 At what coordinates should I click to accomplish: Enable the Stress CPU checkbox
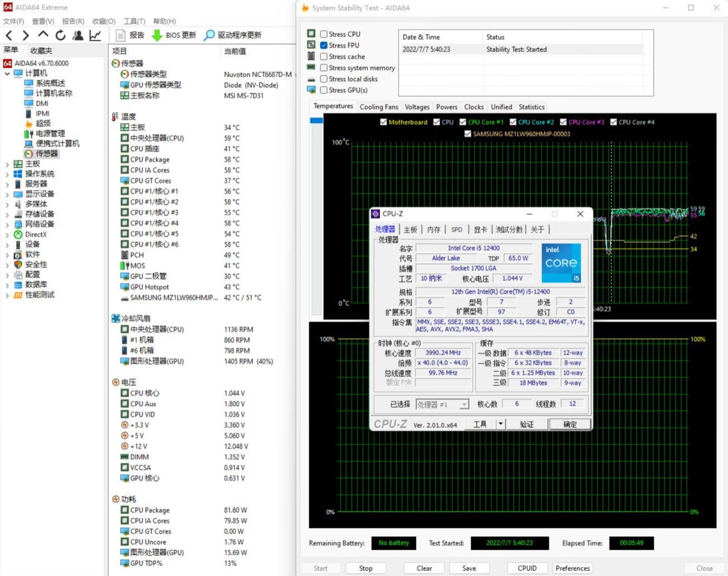324,34
